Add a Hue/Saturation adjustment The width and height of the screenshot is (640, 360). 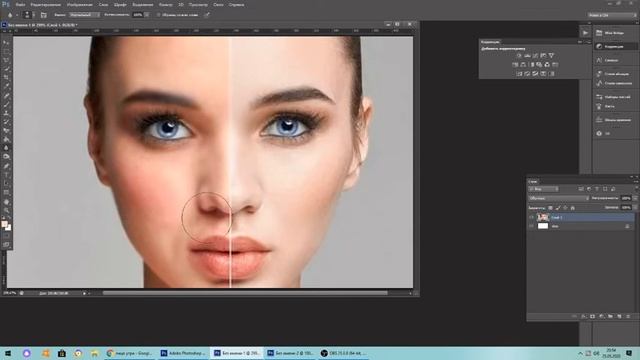[515, 64]
